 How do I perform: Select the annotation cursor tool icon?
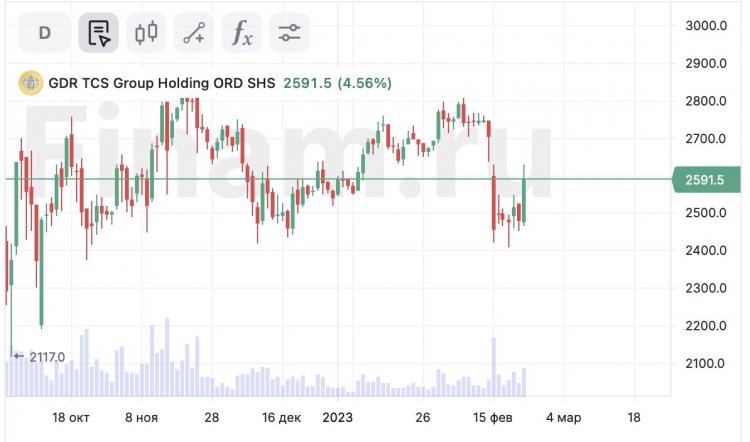pyautogui.click(x=99, y=33)
